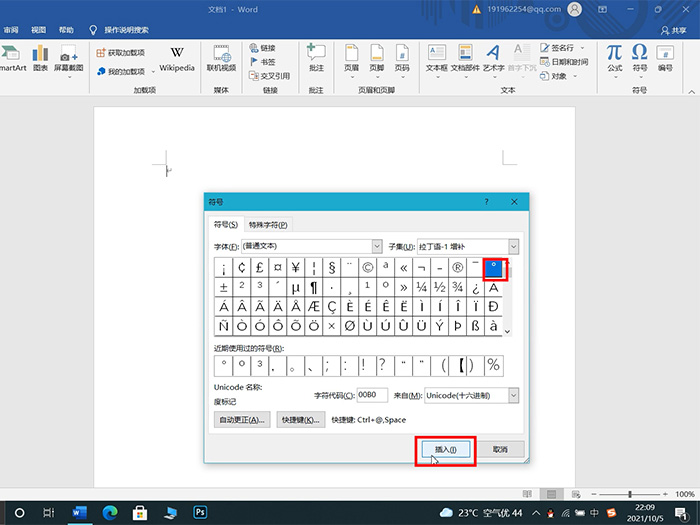Select the degree symbol in grid
This screenshot has width=700, height=525.
click(493, 268)
